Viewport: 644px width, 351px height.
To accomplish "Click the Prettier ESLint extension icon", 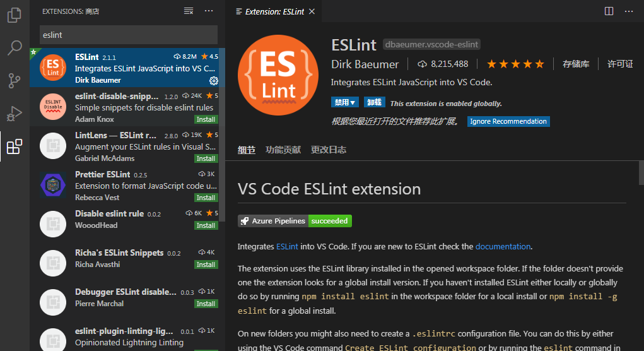I will point(53,185).
